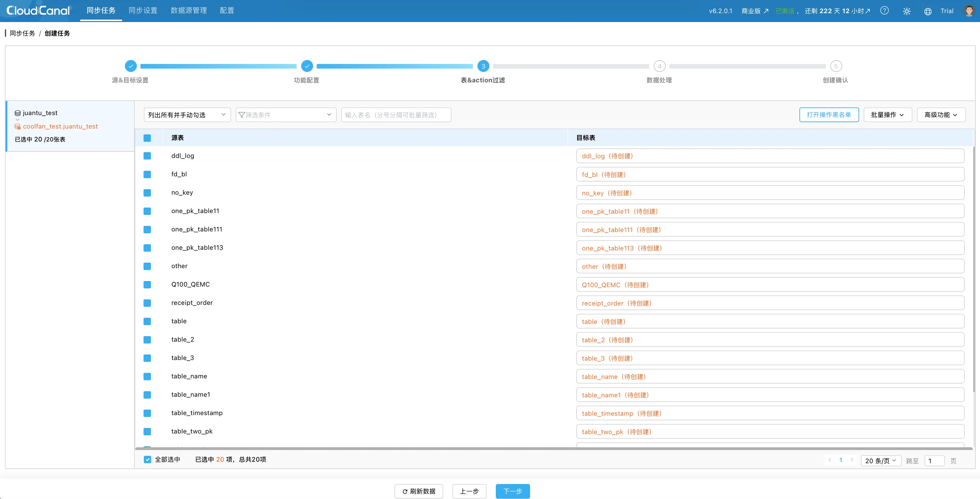Click the Trial user label

click(947, 11)
